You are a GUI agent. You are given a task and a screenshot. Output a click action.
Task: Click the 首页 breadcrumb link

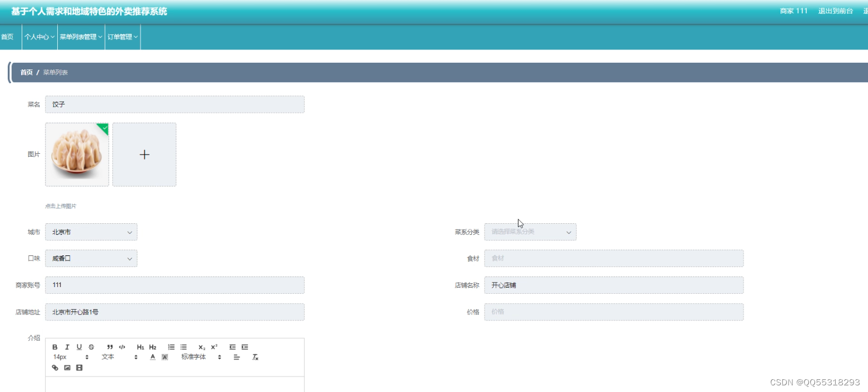(27, 72)
